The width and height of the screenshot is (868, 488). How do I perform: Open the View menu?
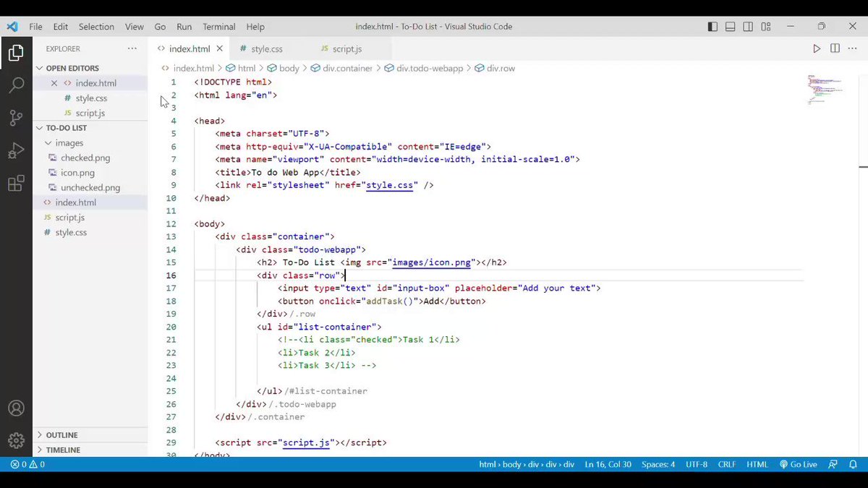pyautogui.click(x=134, y=27)
